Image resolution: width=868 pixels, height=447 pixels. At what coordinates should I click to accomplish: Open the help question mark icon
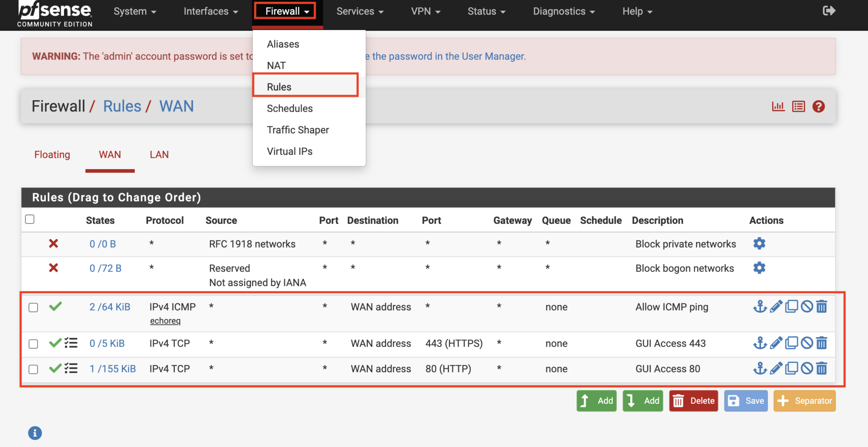click(x=819, y=106)
